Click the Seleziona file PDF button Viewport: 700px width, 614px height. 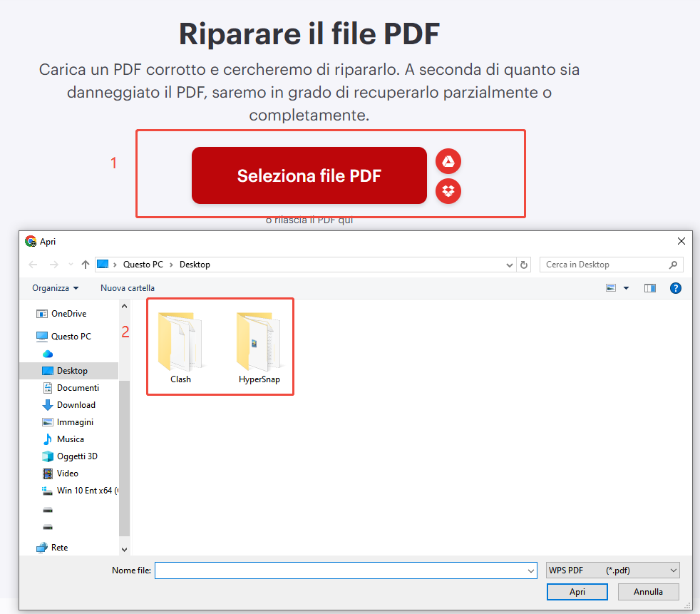coord(309,175)
